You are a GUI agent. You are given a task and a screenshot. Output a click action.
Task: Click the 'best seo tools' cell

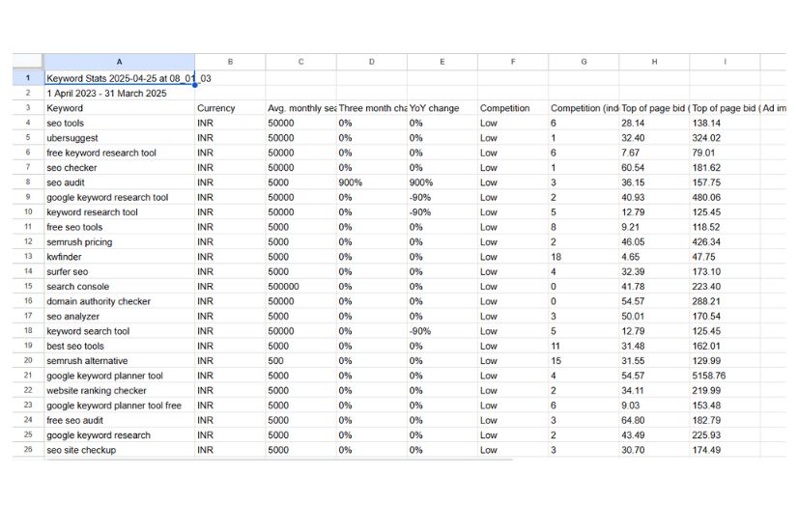tap(119, 346)
